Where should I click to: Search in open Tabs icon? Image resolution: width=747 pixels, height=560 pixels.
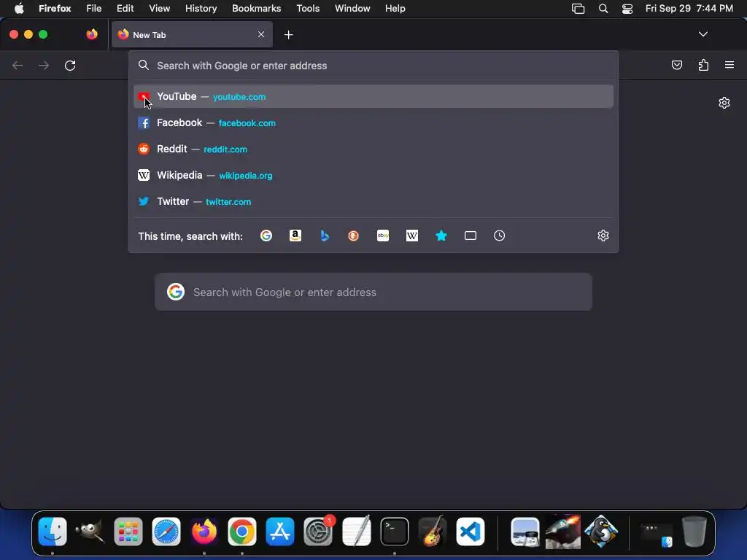click(471, 236)
